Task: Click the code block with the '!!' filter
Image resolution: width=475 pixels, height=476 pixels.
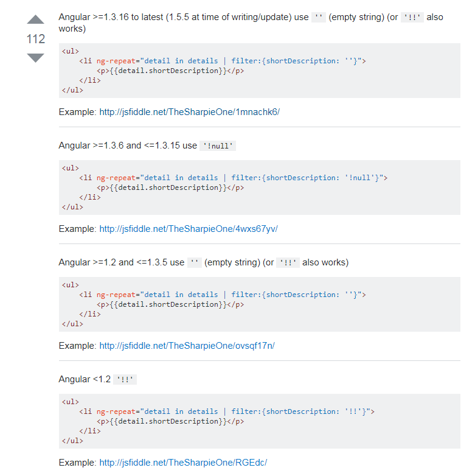Action: (x=260, y=421)
